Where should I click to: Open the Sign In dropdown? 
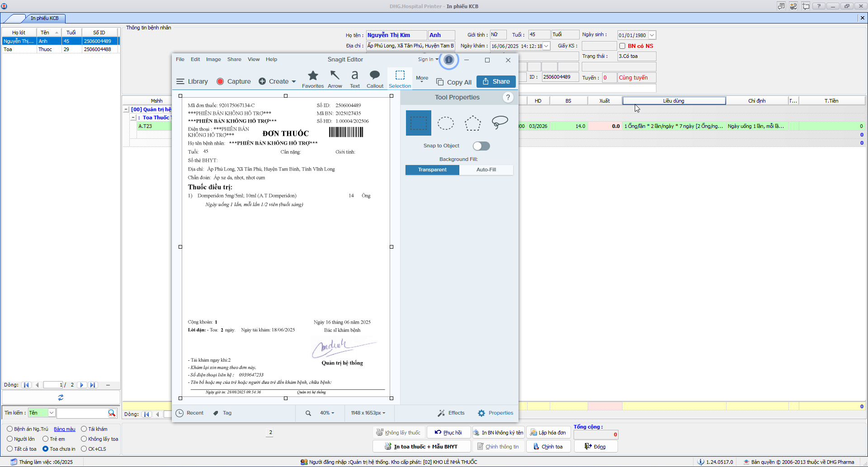coord(428,59)
